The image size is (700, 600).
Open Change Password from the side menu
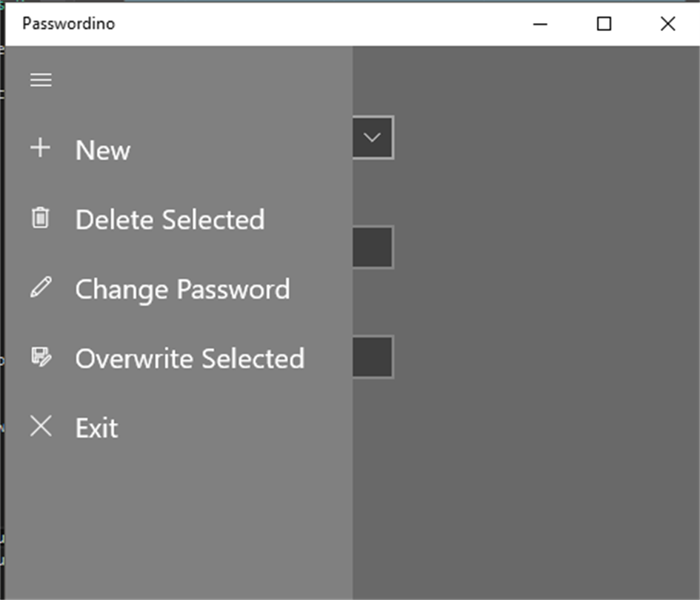[x=182, y=290]
